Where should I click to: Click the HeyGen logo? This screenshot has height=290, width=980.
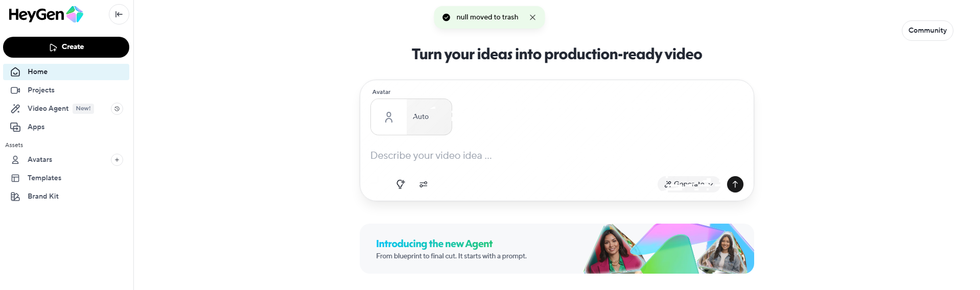(46, 14)
